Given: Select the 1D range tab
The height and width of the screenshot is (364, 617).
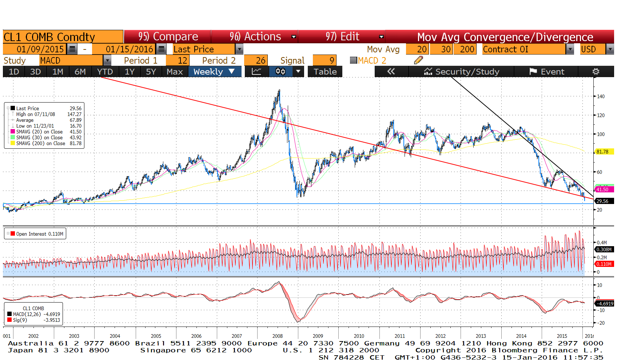Looking at the screenshot, I should tap(14, 72).
